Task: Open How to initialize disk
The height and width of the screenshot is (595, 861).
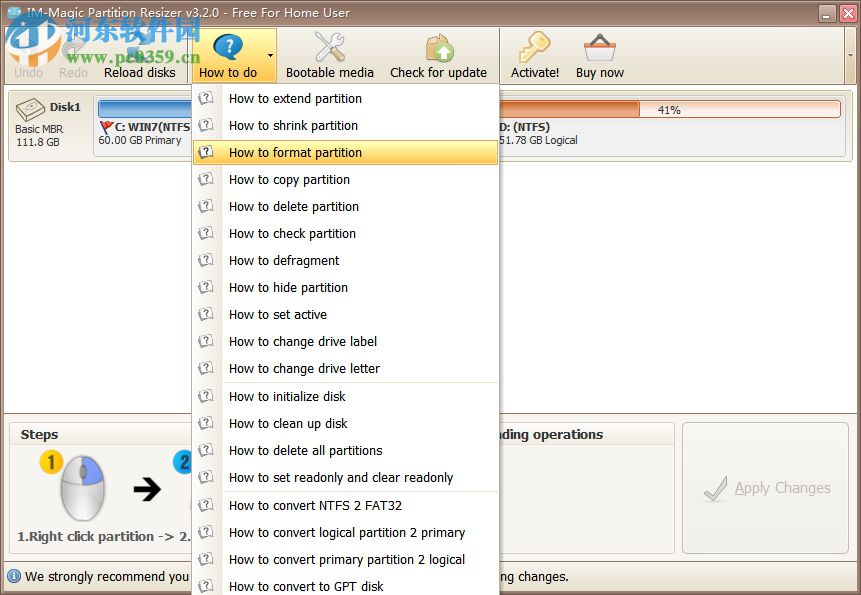Action: 345,396
